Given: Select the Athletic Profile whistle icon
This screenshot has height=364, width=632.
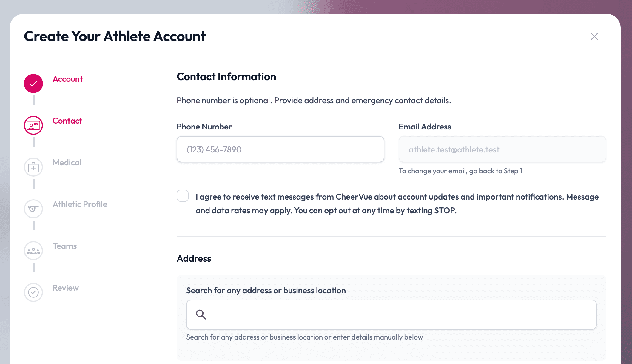Looking at the screenshot, I should coord(33,209).
